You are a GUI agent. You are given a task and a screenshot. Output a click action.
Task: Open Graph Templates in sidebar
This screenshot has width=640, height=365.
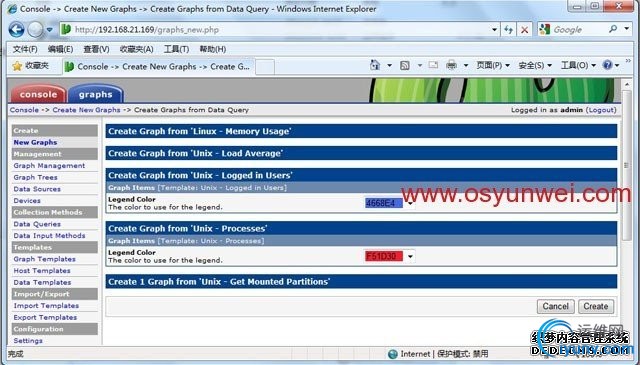(x=44, y=259)
